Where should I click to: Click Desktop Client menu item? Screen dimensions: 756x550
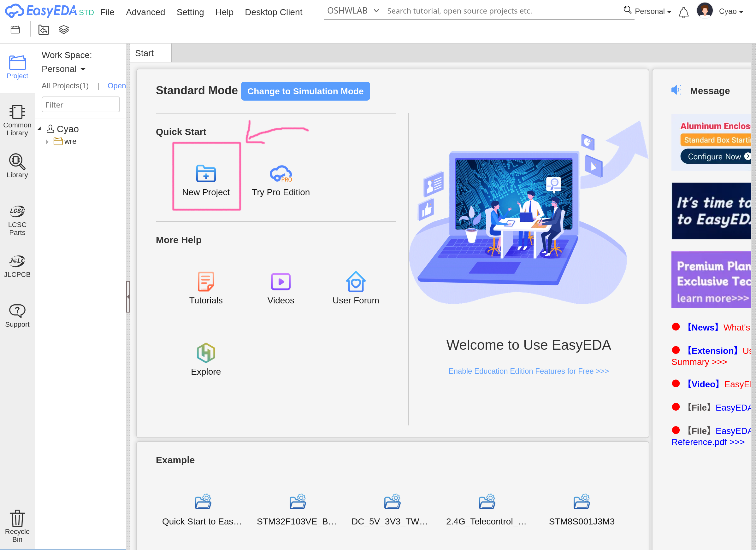[274, 12]
